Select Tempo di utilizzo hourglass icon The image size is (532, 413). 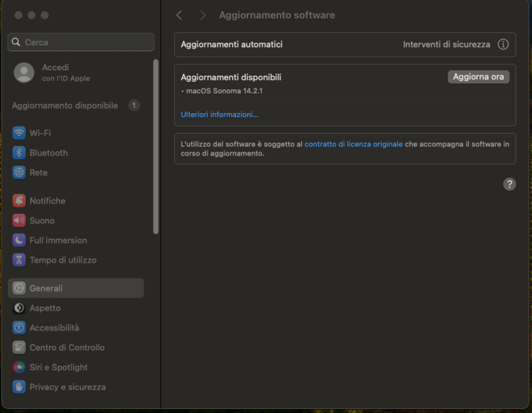19,261
